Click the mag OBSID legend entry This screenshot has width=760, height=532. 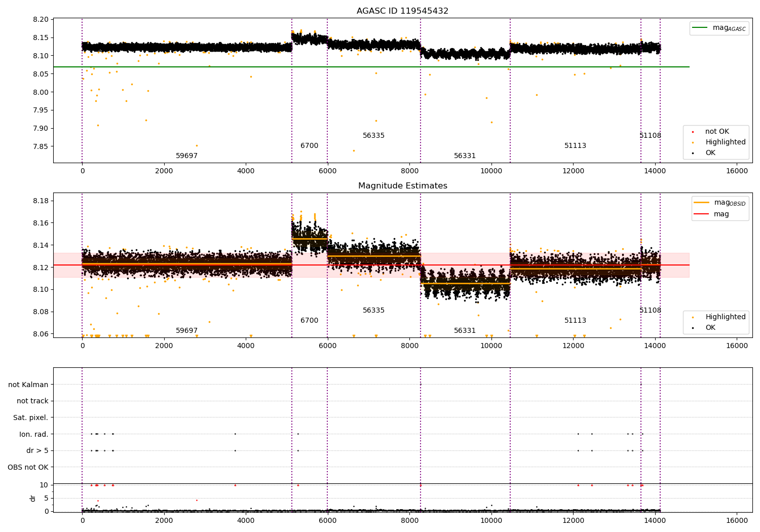(720, 203)
